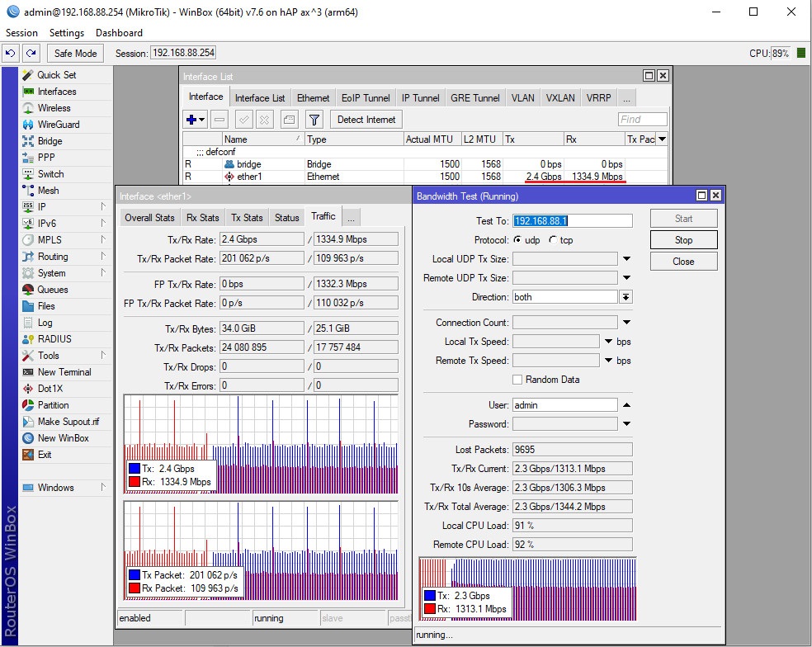Tick the Random Data checkbox
This screenshot has height=647, width=812.
[517, 380]
